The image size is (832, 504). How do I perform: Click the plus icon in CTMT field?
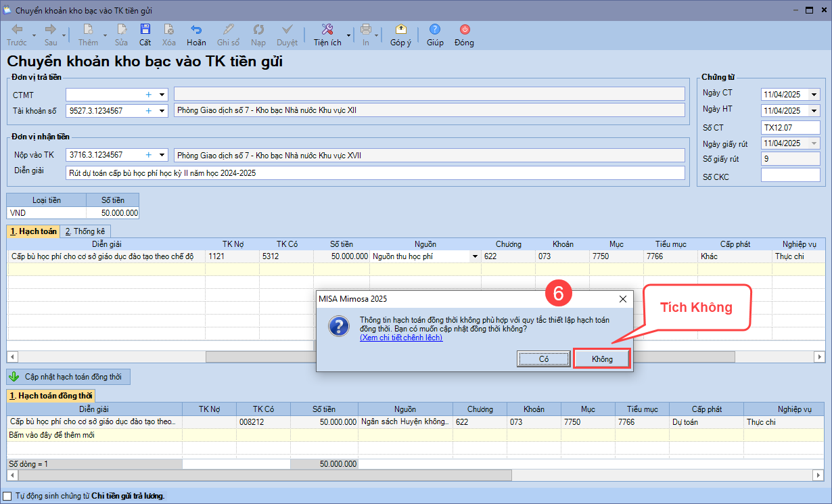click(148, 95)
